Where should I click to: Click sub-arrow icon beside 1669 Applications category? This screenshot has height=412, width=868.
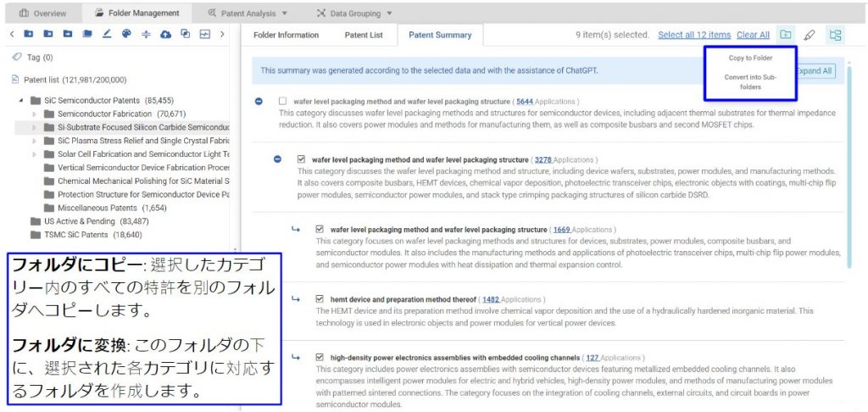296,229
